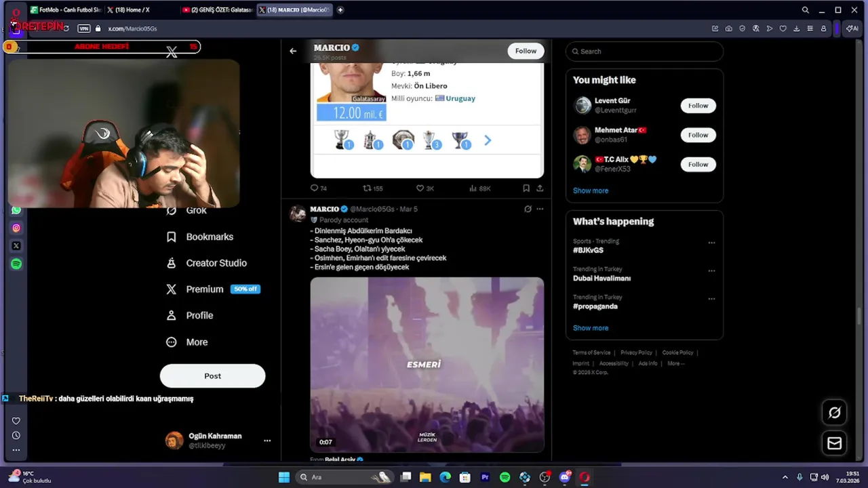Open WhatsApp in the Opera sidebar
This screenshot has width=868, height=488.
(x=16, y=210)
